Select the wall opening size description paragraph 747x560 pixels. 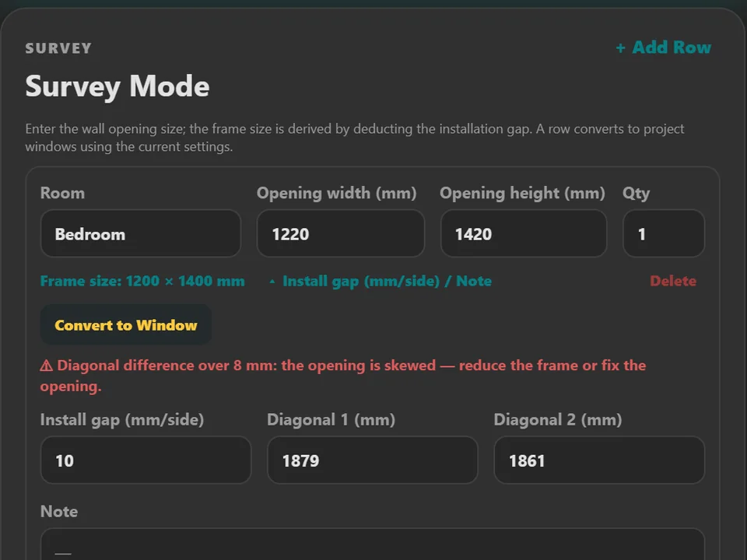point(355,138)
